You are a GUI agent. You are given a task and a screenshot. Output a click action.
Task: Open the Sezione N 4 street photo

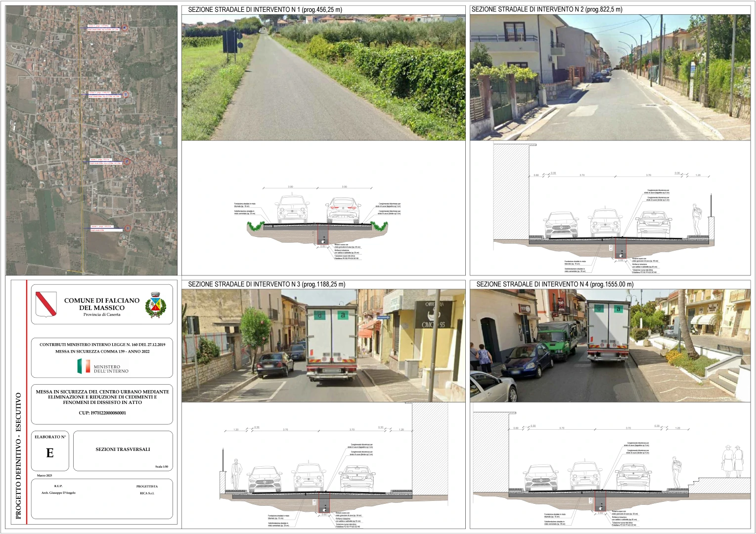tap(610, 345)
